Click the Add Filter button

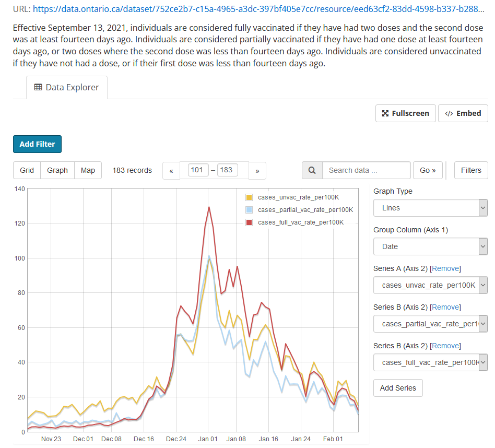37,144
